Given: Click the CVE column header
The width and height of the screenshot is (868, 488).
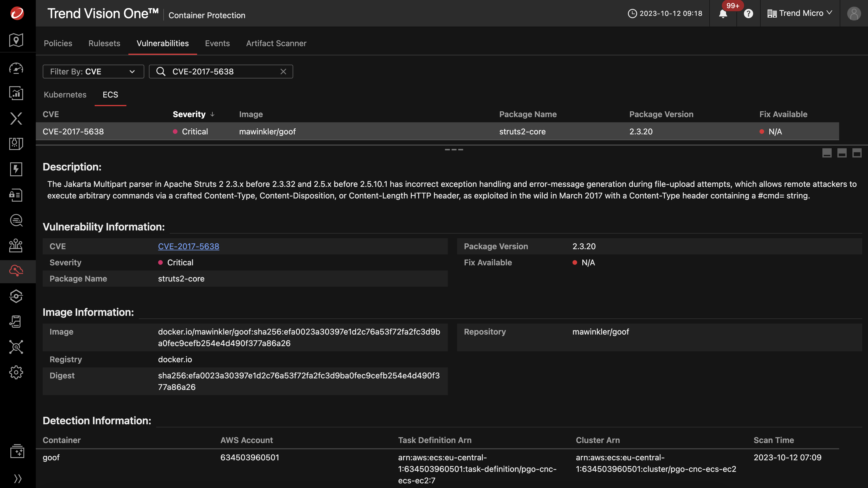Looking at the screenshot, I should (x=51, y=114).
